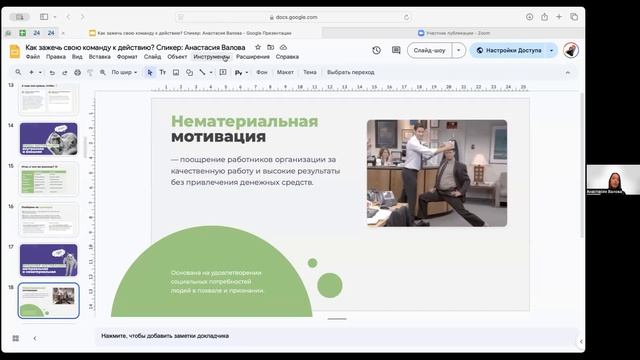The image size is (640, 360).
Task: Open the 'Вид' menu
Action: tap(77, 57)
